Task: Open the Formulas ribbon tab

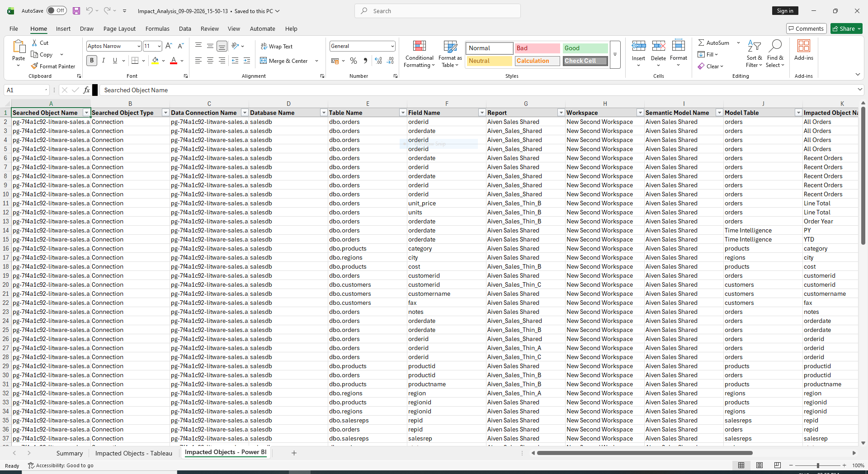Action: pyautogui.click(x=157, y=28)
